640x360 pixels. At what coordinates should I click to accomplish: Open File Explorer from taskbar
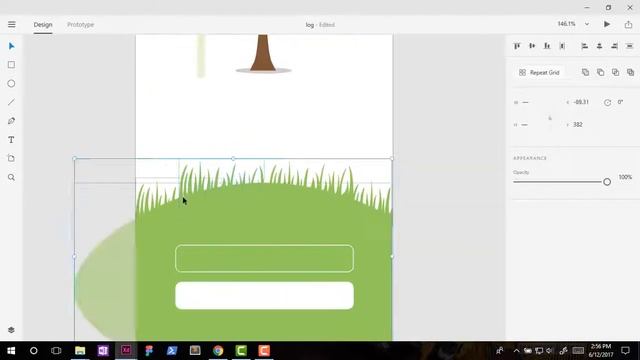[80, 351]
